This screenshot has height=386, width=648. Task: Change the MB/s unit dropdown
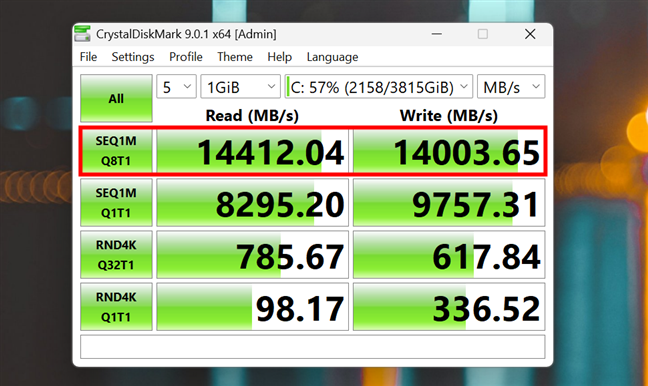pos(511,86)
